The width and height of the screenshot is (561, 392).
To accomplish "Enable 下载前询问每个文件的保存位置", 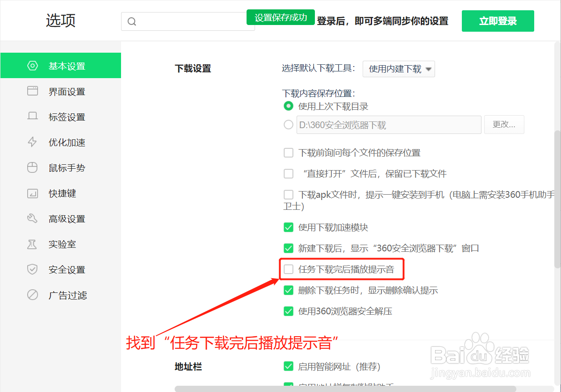I will coord(289,153).
